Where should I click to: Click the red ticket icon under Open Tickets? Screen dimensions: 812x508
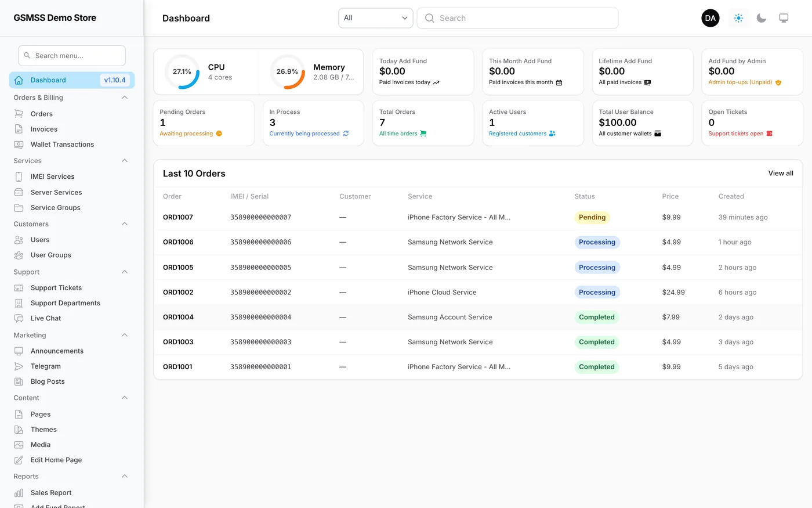(770, 134)
